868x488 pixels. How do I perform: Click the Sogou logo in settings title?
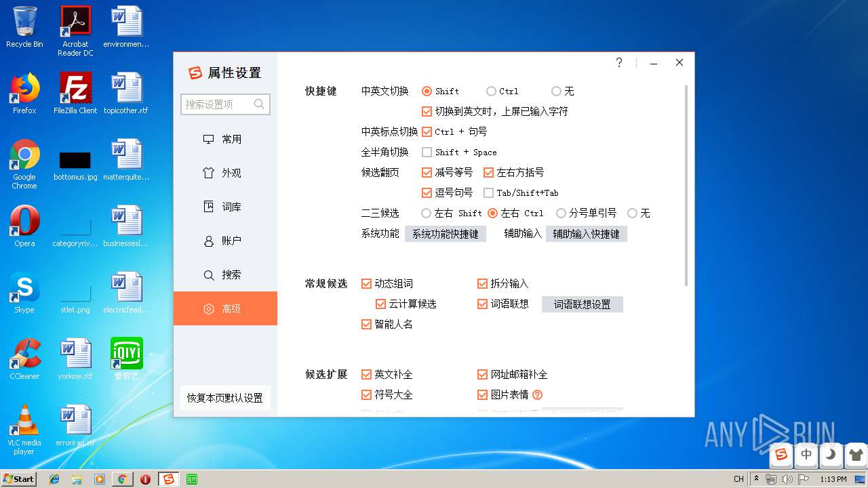tap(195, 73)
